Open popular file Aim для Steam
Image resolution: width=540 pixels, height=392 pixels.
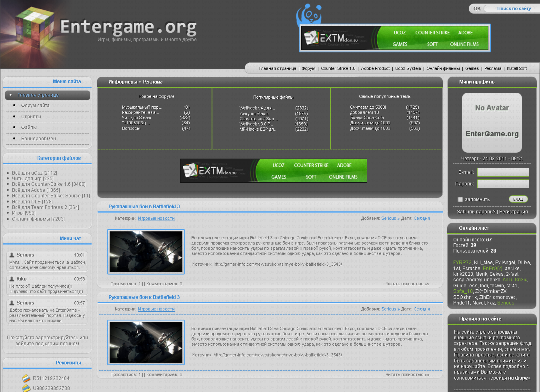click(254, 113)
